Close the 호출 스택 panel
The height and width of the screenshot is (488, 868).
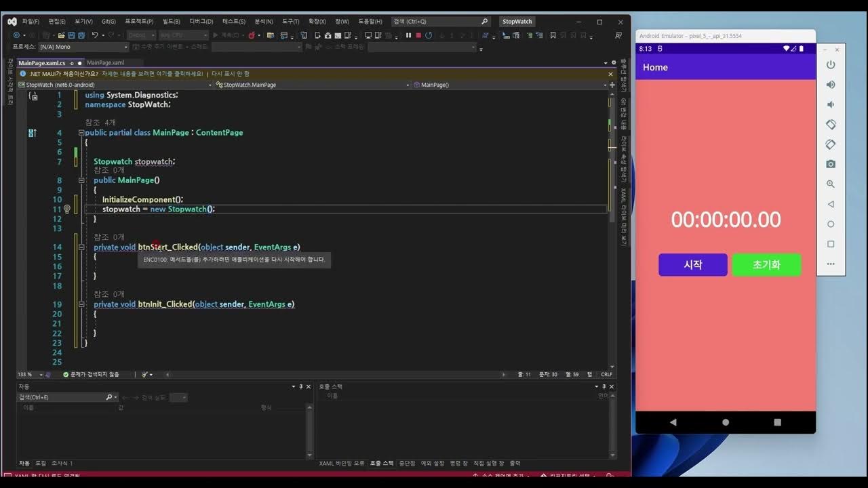click(x=613, y=386)
